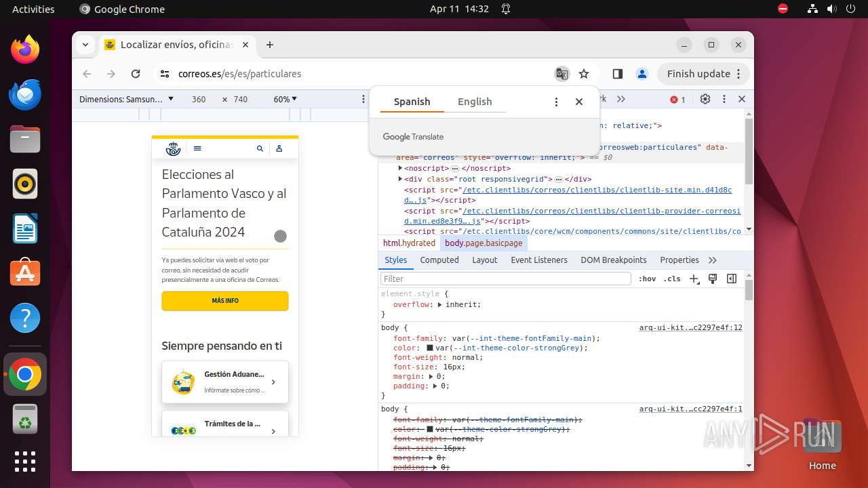Open a new Chrome tab
The image size is (868, 488).
[x=270, y=45]
